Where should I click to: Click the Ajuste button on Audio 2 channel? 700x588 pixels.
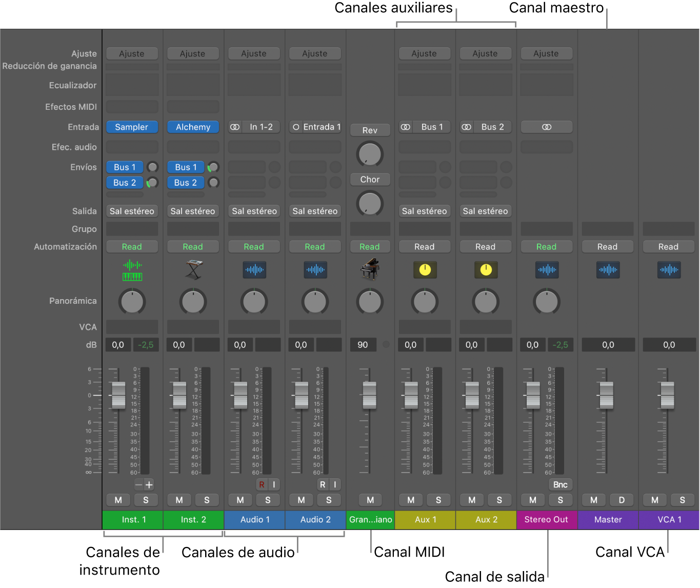(315, 54)
